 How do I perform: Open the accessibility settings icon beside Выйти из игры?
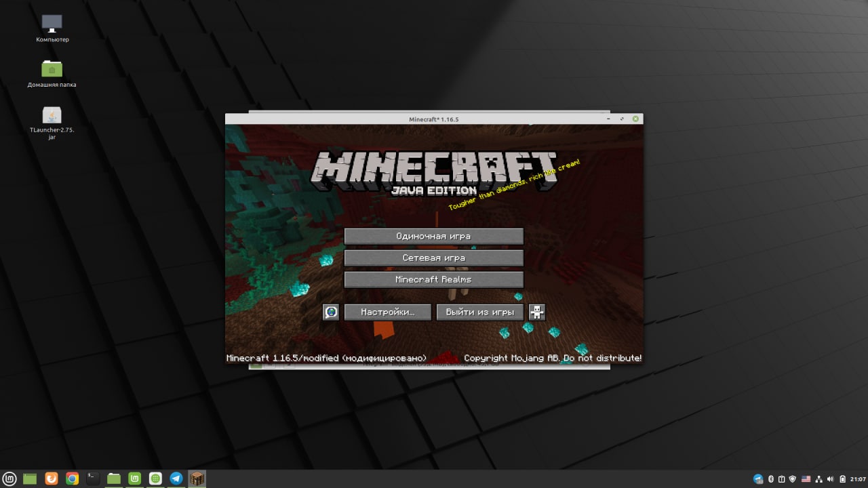(537, 312)
